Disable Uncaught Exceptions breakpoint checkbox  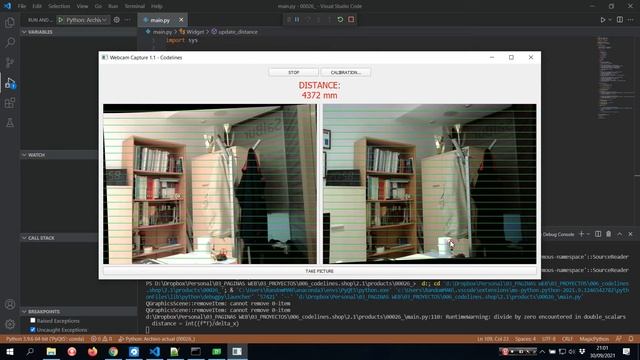click(33, 329)
